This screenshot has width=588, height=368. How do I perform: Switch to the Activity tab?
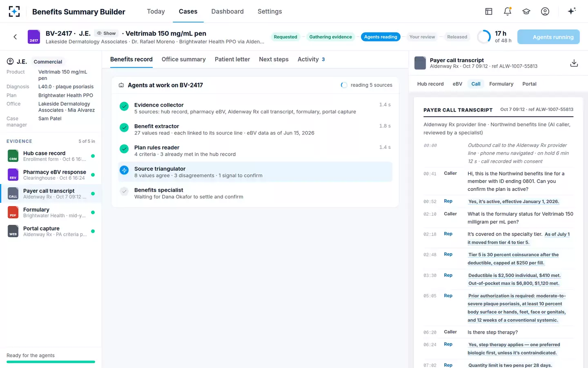311,59
